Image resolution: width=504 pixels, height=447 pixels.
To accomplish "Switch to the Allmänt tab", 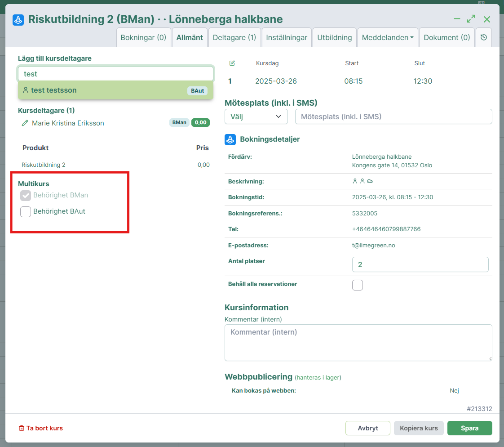I will [x=190, y=37].
